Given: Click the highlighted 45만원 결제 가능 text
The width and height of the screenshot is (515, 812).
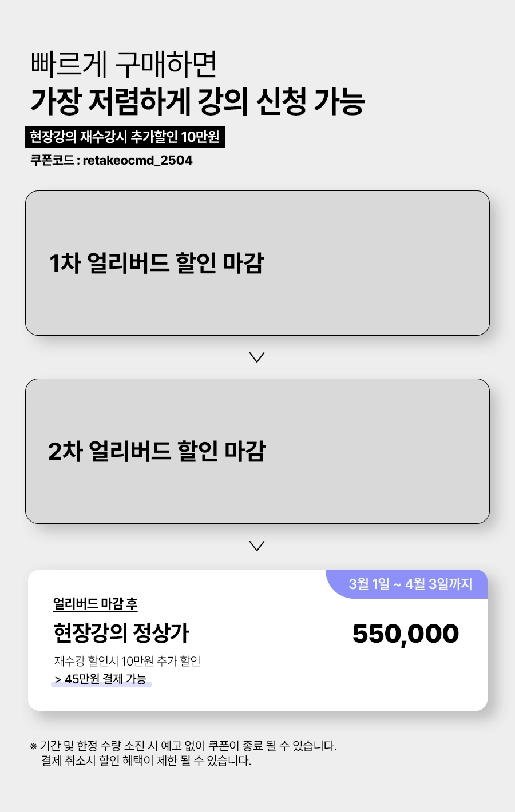Looking at the screenshot, I should (x=106, y=679).
